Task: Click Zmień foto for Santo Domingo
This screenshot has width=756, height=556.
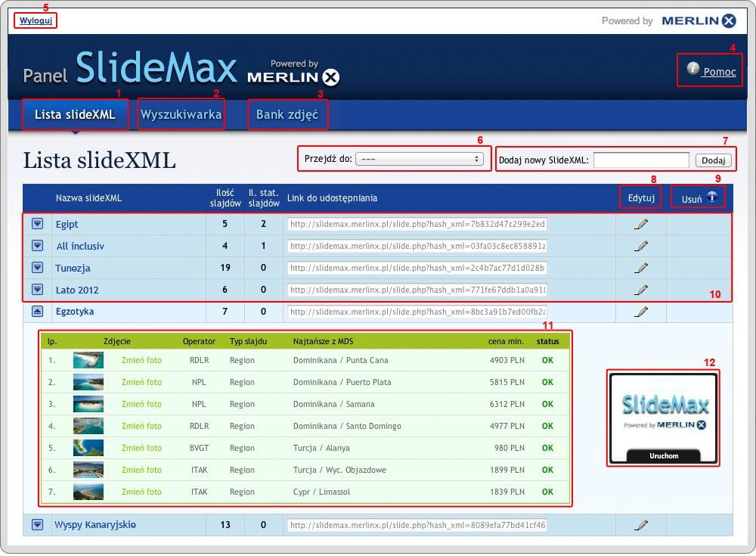Action: point(141,426)
